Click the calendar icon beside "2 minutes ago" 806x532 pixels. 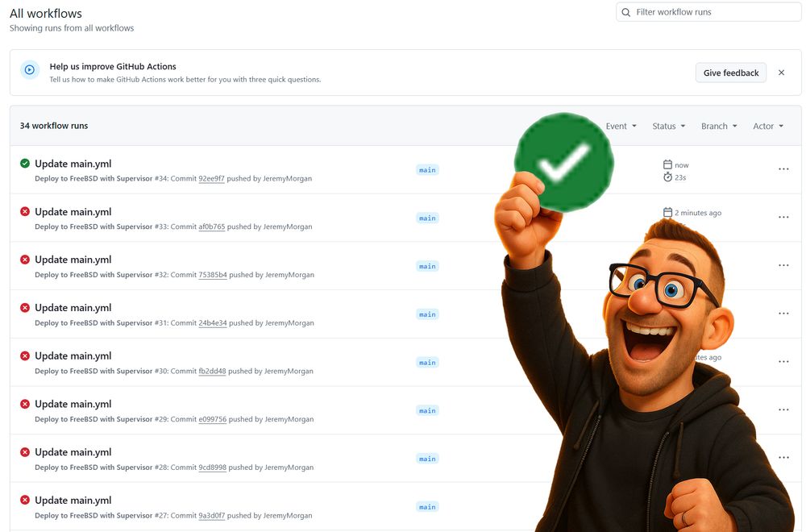[667, 212]
